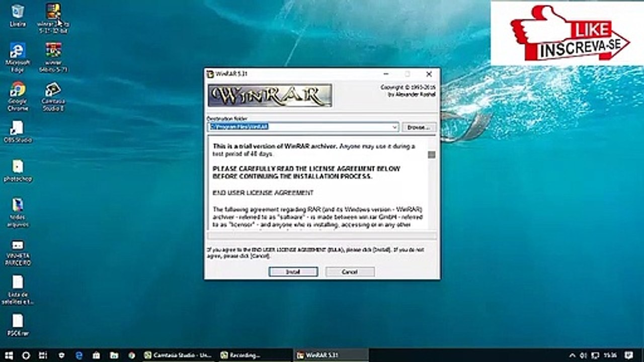Click the license text horizontal scrollbar
644x362 pixels.
(322, 235)
